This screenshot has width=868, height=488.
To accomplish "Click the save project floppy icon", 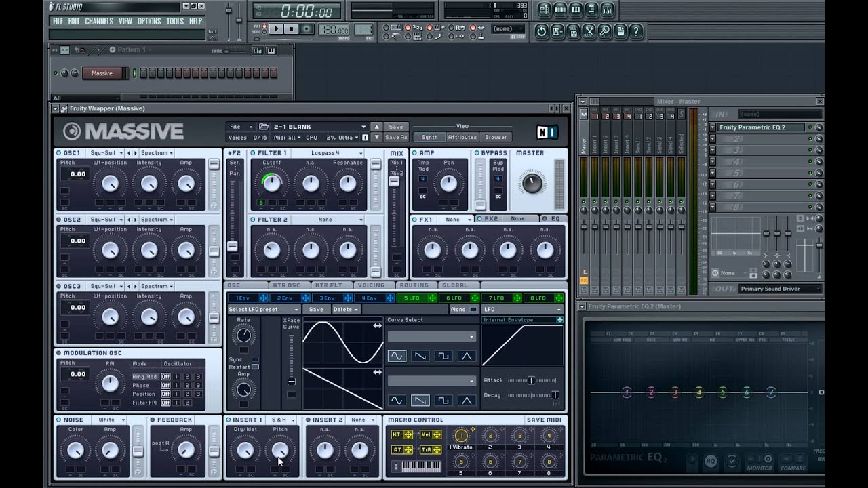I will click(572, 31).
